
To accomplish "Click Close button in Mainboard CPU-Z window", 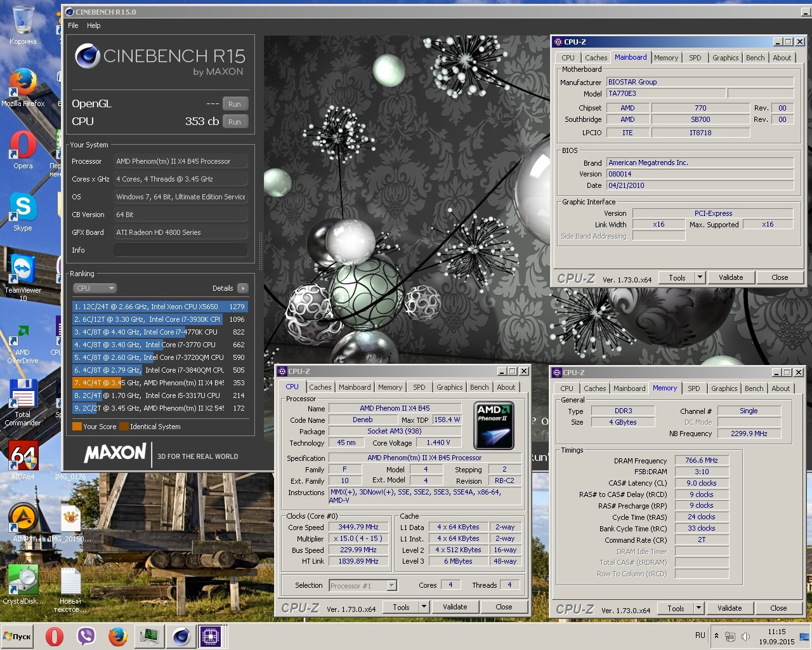I will point(780,277).
